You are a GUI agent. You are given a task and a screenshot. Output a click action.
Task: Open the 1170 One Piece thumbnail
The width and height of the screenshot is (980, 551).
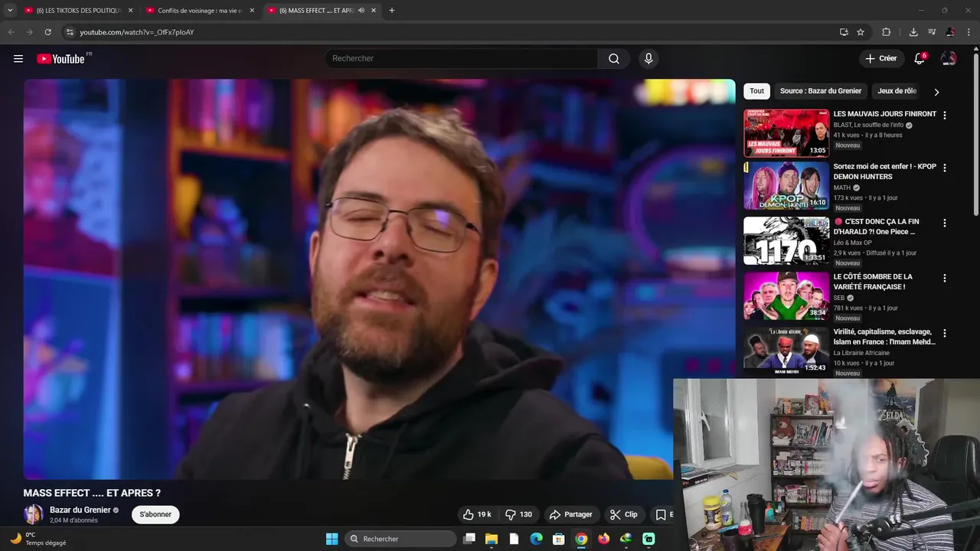(786, 241)
